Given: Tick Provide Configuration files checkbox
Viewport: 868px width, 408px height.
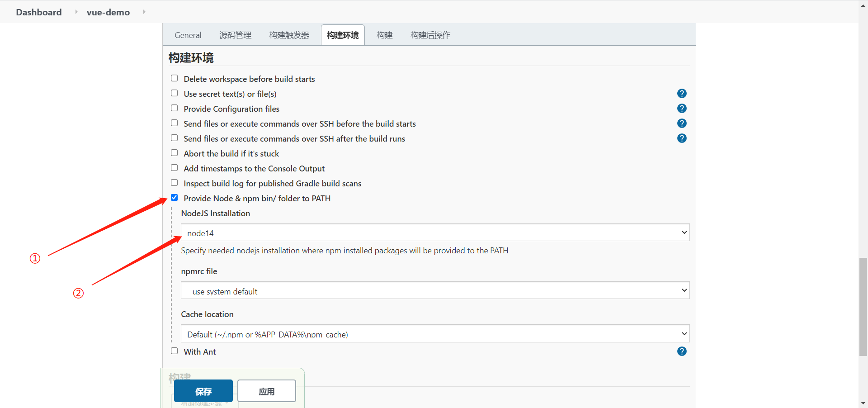Looking at the screenshot, I should pyautogui.click(x=175, y=108).
